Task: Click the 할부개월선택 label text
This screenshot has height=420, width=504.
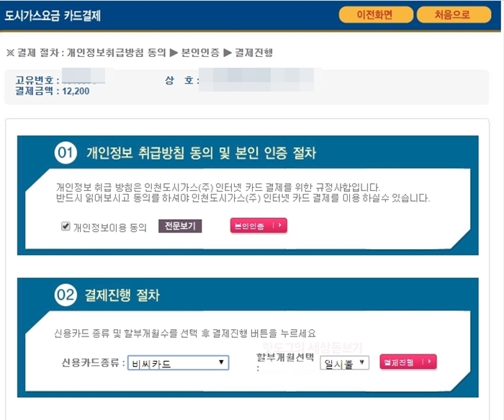Action: click(285, 357)
